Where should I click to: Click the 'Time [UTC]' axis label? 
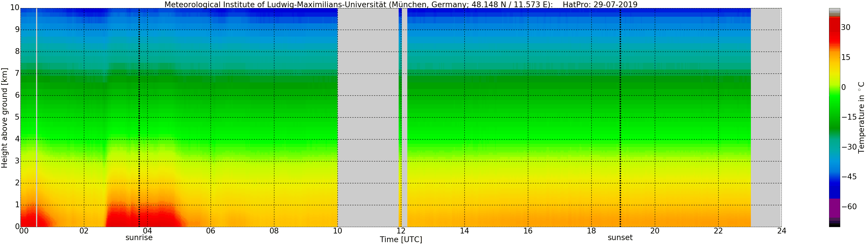pyautogui.click(x=401, y=240)
